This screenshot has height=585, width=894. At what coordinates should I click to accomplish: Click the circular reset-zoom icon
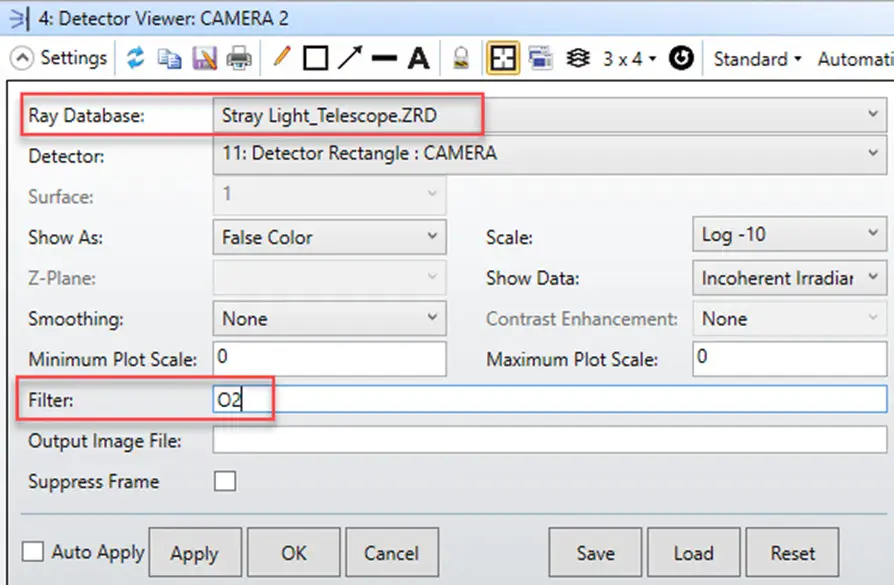point(681,58)
